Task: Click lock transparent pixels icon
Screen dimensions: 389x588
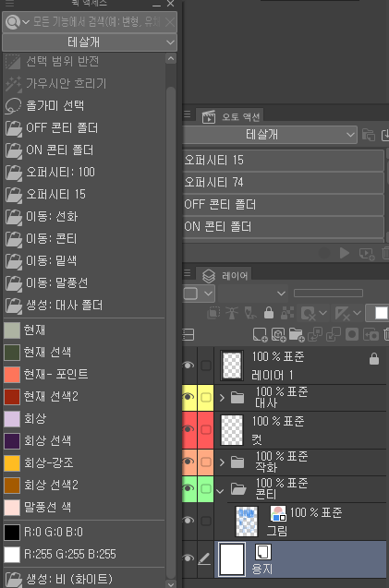Action: 287,313
